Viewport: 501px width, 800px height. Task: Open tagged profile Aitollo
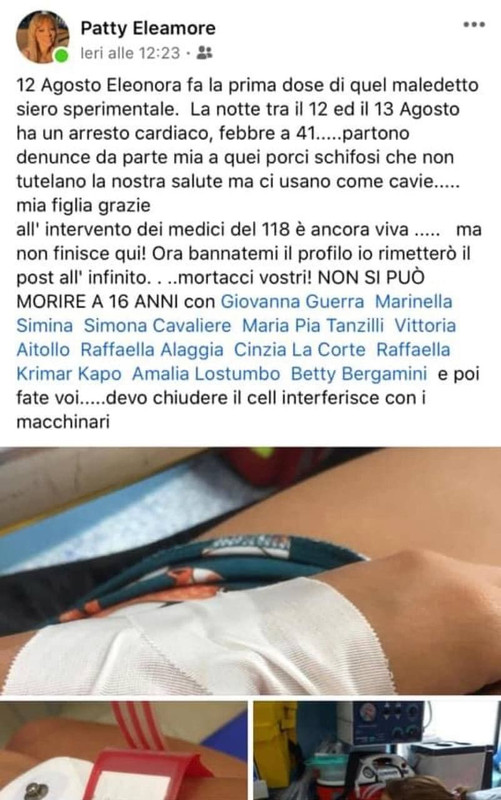43,349
